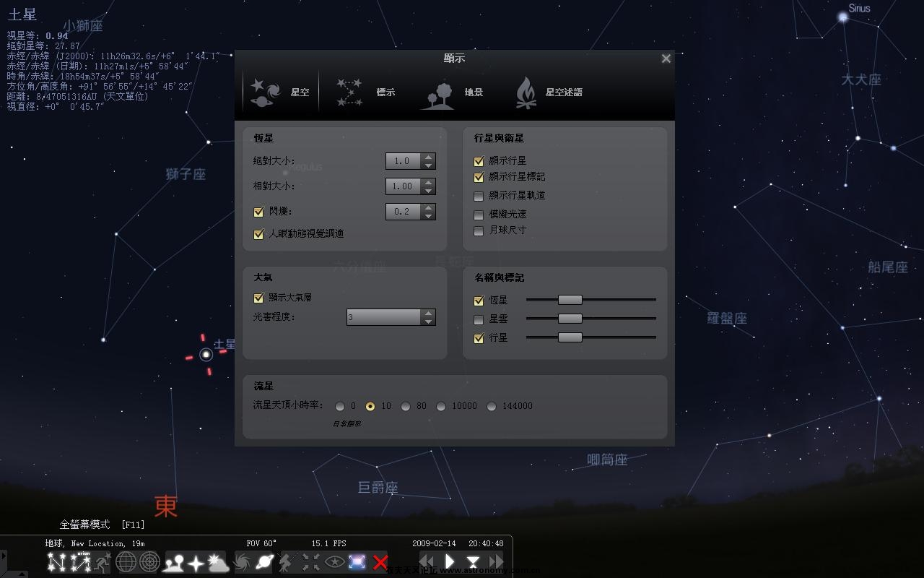Click 相對大小 value field 1.00

pos(404,186)
